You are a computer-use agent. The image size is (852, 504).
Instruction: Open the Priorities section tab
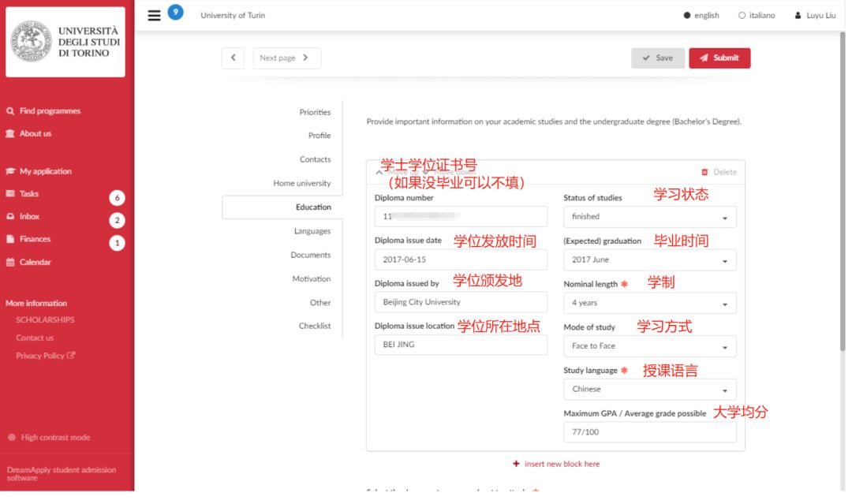pos(315,112)
